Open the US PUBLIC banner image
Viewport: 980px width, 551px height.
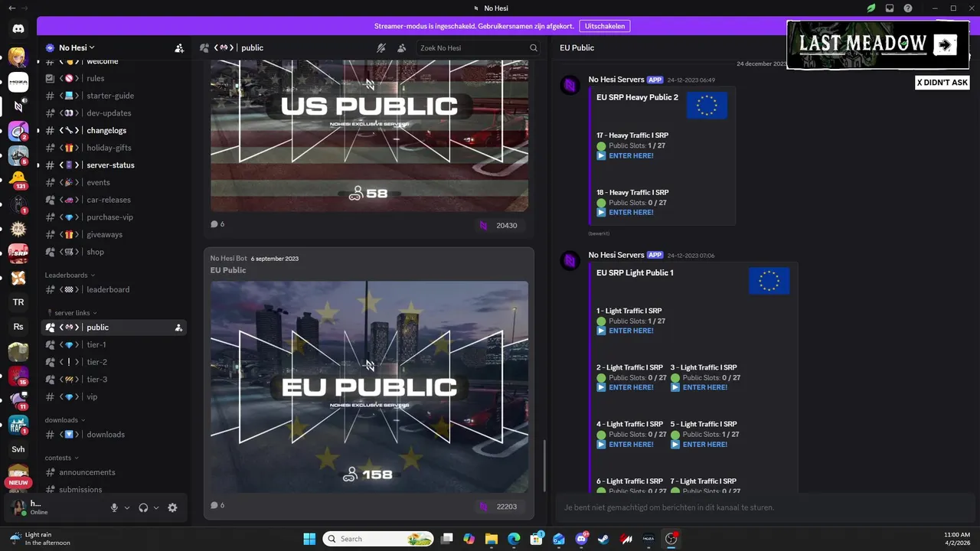[369, 135]
